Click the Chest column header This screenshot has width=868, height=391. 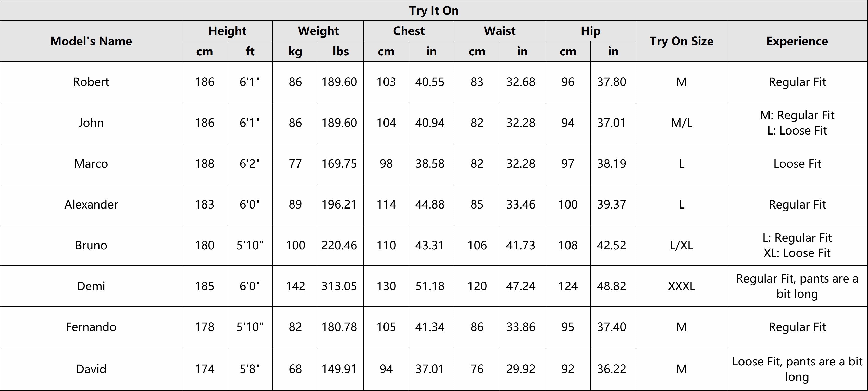(409, 31)
